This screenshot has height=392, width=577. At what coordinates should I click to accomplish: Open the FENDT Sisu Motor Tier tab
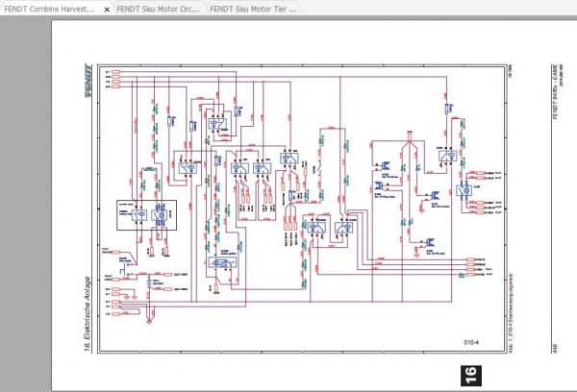253,9
